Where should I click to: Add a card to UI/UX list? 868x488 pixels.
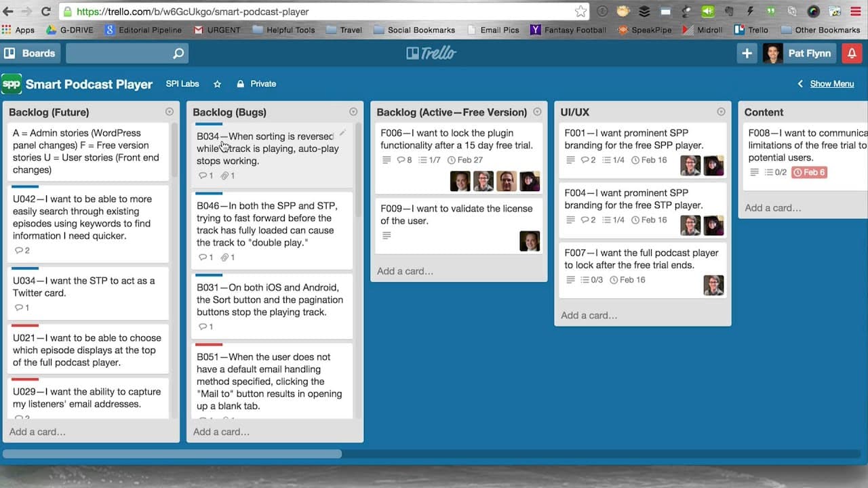coord(589,315)
